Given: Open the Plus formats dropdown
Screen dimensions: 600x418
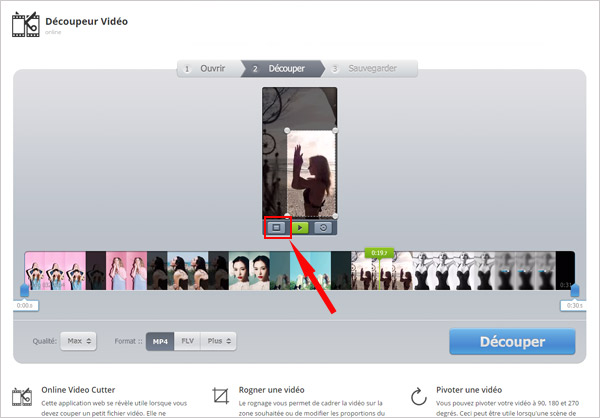Looking at the screenshot, I should 219,342.
